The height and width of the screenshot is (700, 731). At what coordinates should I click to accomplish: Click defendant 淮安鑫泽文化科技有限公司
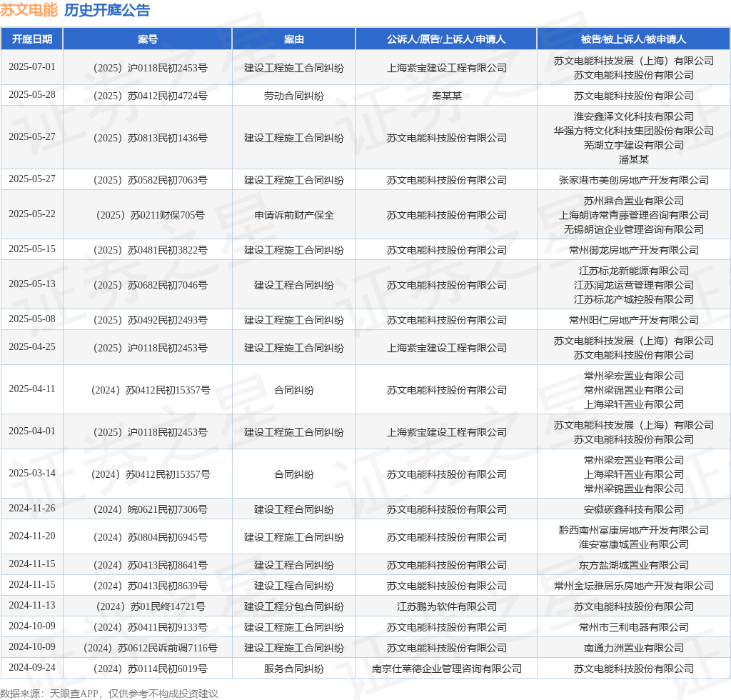[634, 116]
